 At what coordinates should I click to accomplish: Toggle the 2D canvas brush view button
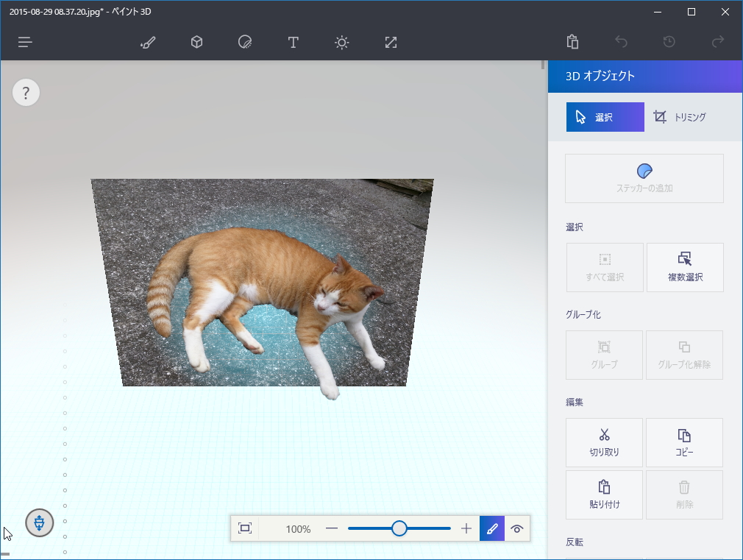click(492, 528)
